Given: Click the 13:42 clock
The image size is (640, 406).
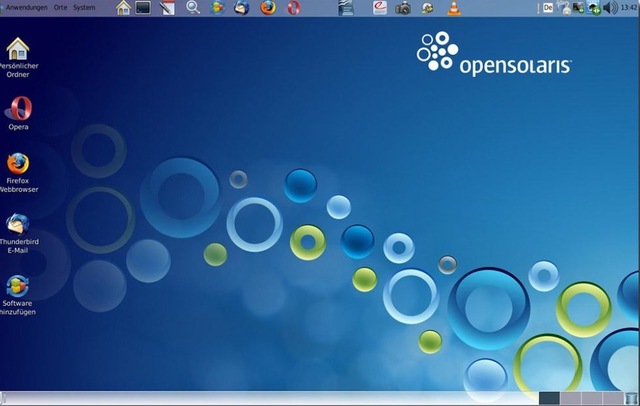Looking at the screenshot, I should coord(629,7).
